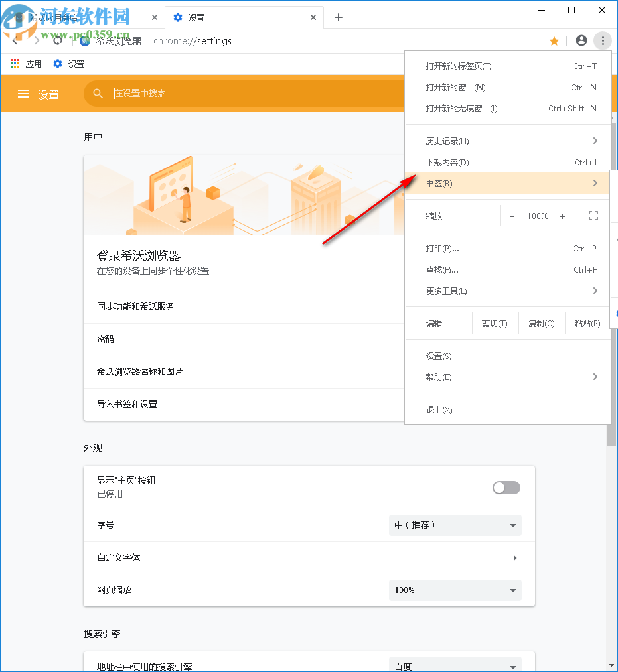
Task: Click the page reload icon
Action: 58,41
